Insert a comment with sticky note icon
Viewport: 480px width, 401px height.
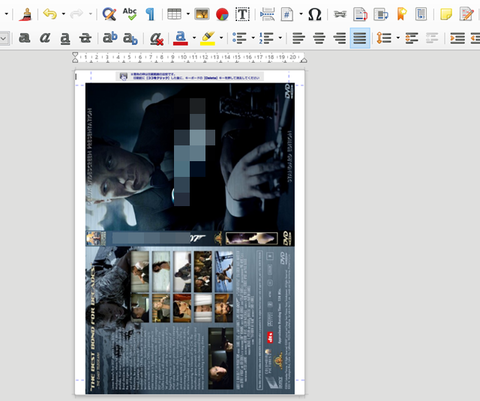[x=446, y=14]
